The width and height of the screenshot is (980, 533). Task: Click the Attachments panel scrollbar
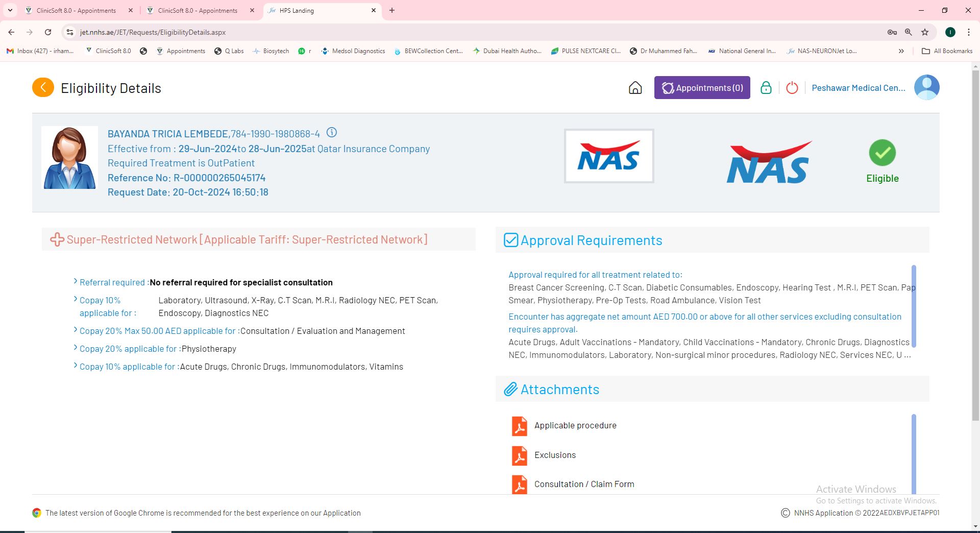point(914,453)
